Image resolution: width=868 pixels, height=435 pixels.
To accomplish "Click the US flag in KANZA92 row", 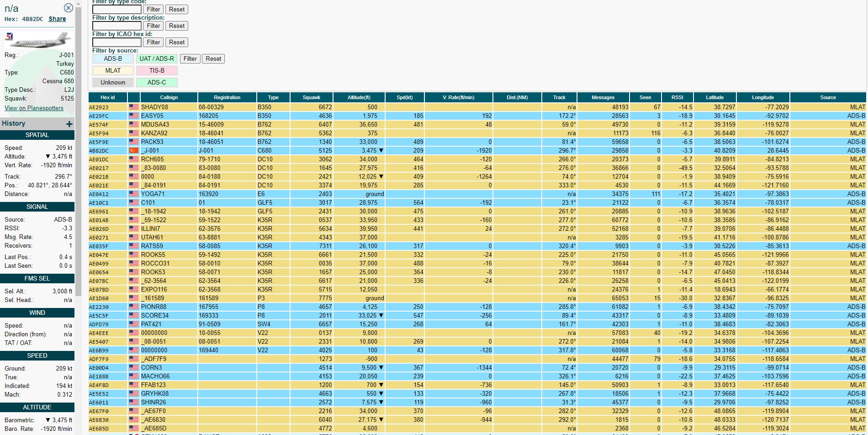I will [x=133, y=133].
